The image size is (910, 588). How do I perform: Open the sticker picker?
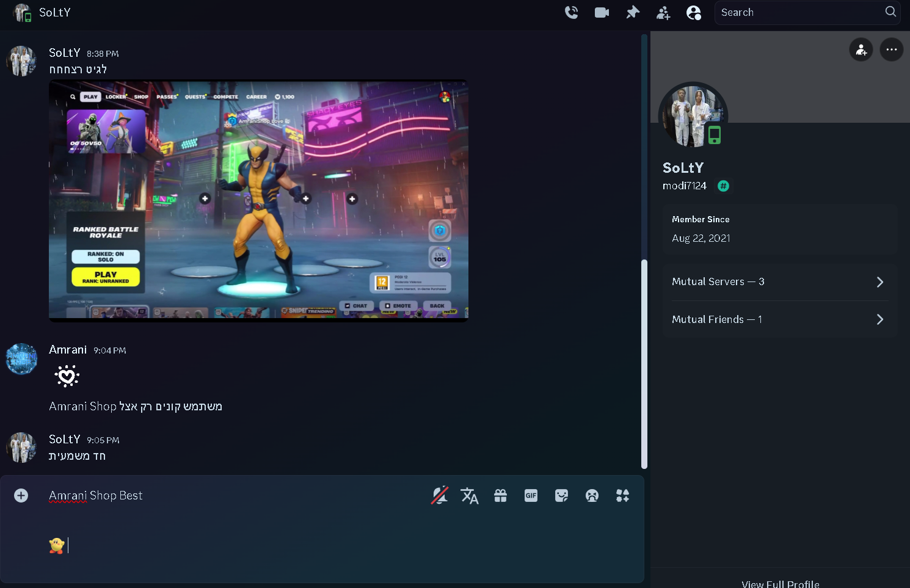tap(561, 495)
